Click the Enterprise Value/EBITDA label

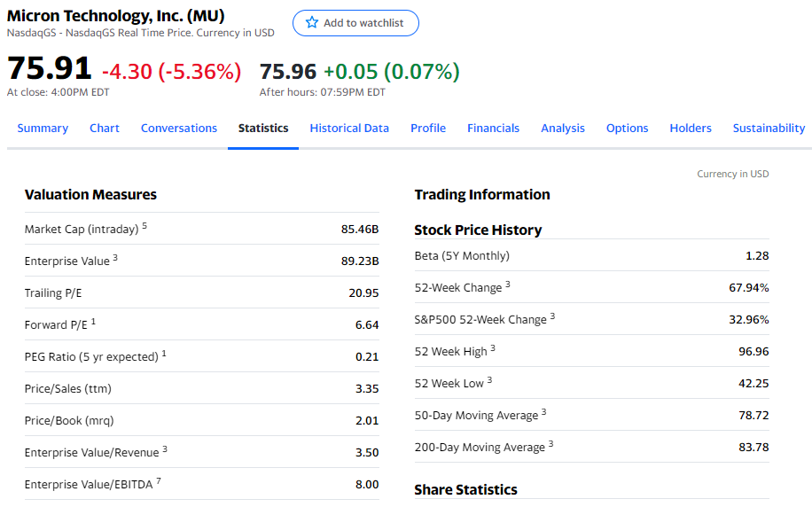coord(89,484)
